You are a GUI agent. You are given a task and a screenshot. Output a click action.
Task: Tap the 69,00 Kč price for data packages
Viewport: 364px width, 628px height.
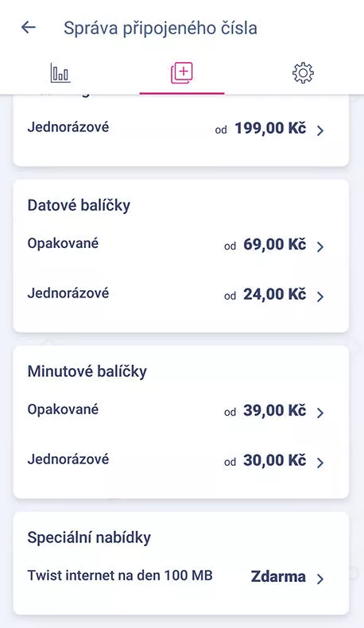(x=275, y=244)
